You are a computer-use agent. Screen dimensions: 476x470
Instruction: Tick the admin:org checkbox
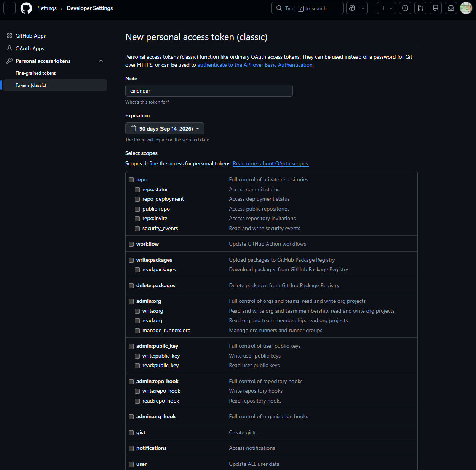tap(131, 301)
